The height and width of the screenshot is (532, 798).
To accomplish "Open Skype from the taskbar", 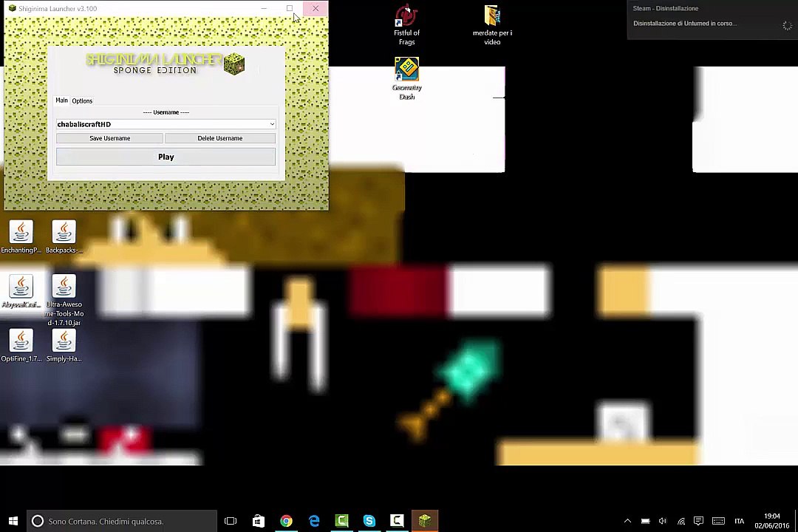I will point(369,521).
